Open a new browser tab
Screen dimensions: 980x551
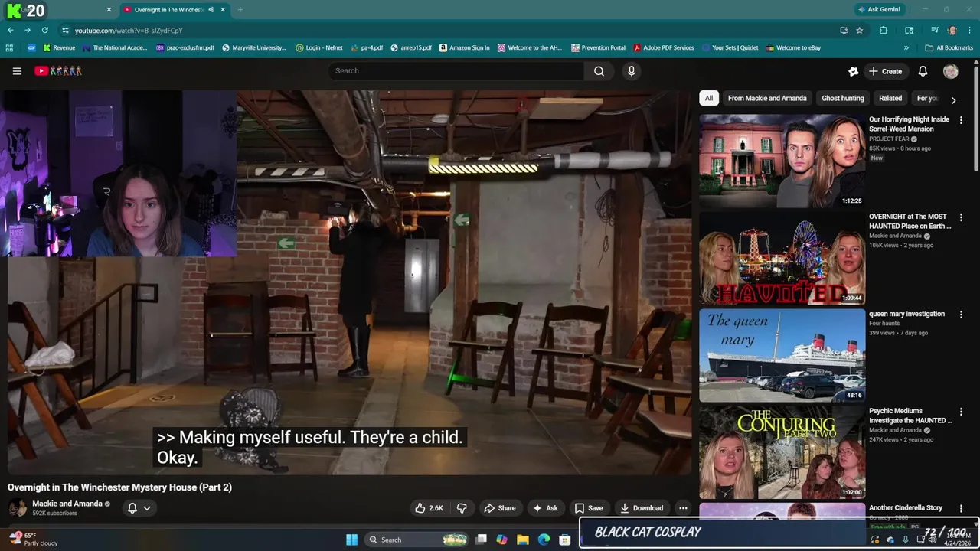pos(240,10)
